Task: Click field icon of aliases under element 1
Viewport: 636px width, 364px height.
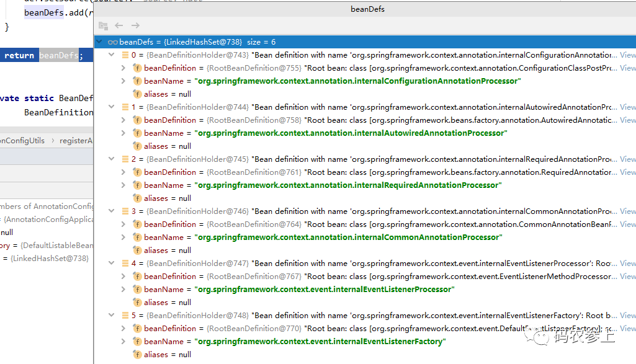Action: point(137,146)
